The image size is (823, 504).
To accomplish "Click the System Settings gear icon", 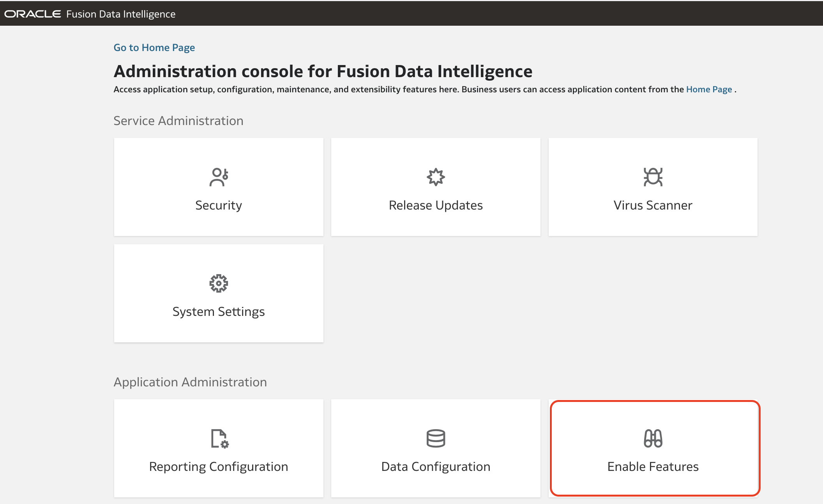I will (219, 284).
